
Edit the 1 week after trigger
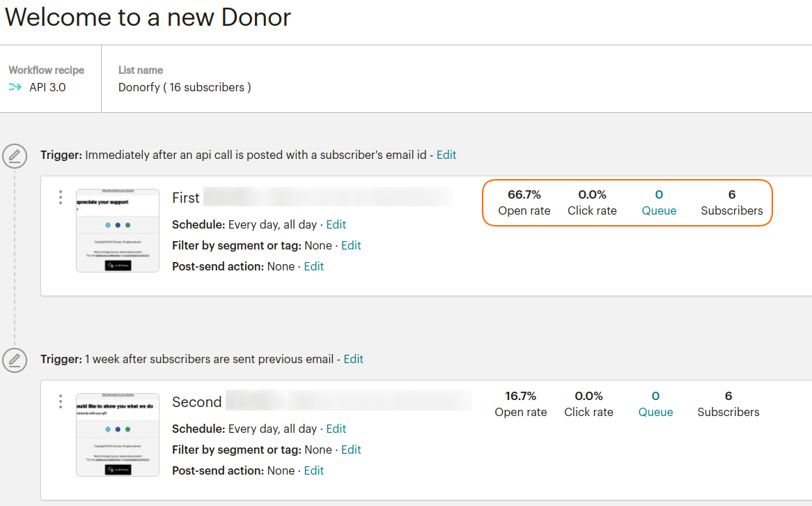click(353, 359)
